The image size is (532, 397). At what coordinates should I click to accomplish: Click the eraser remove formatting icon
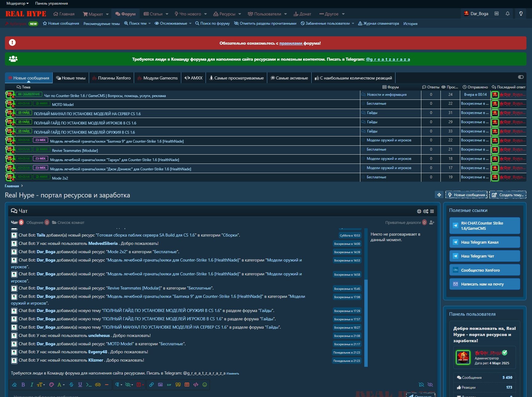pos(14,385)
